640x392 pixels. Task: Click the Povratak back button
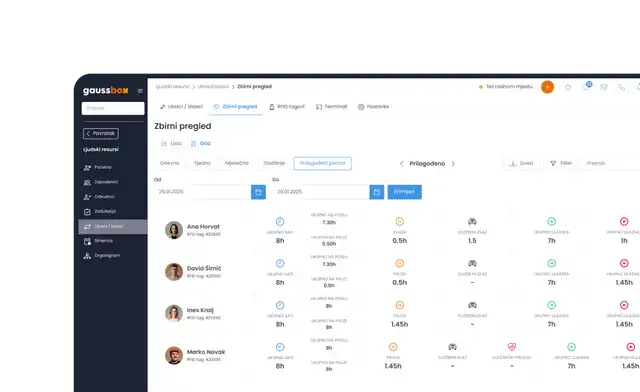101,134
